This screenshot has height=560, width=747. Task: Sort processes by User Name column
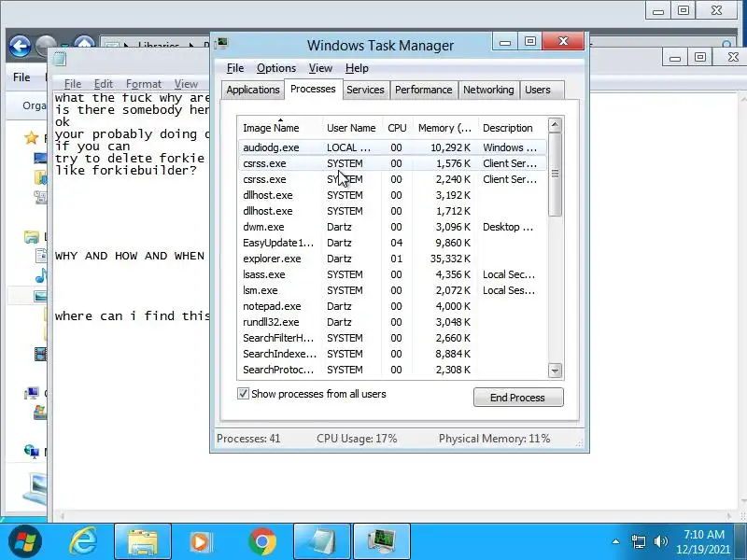(351, 128)
